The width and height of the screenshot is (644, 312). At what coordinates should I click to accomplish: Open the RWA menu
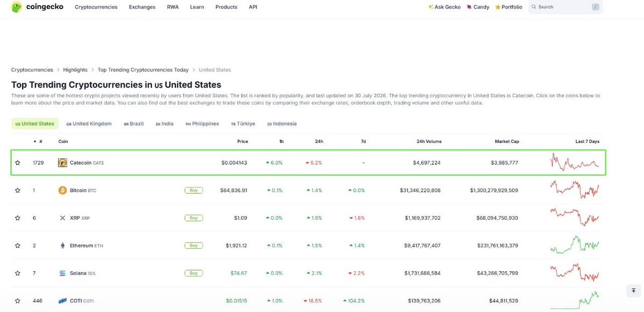(173, 7)
